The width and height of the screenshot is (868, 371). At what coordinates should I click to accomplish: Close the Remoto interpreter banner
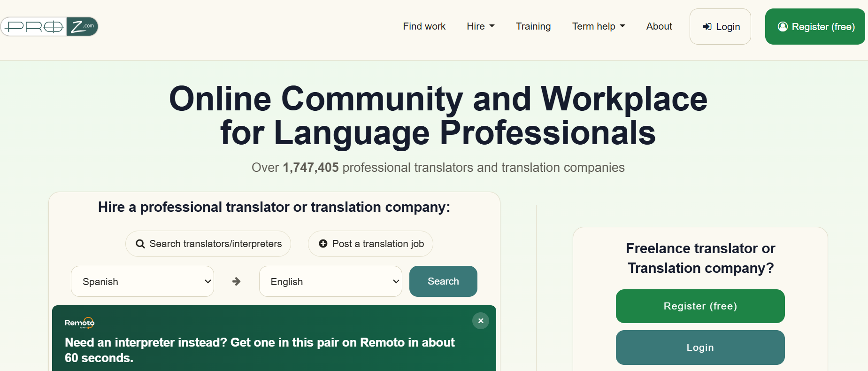(x=480, y=321)
